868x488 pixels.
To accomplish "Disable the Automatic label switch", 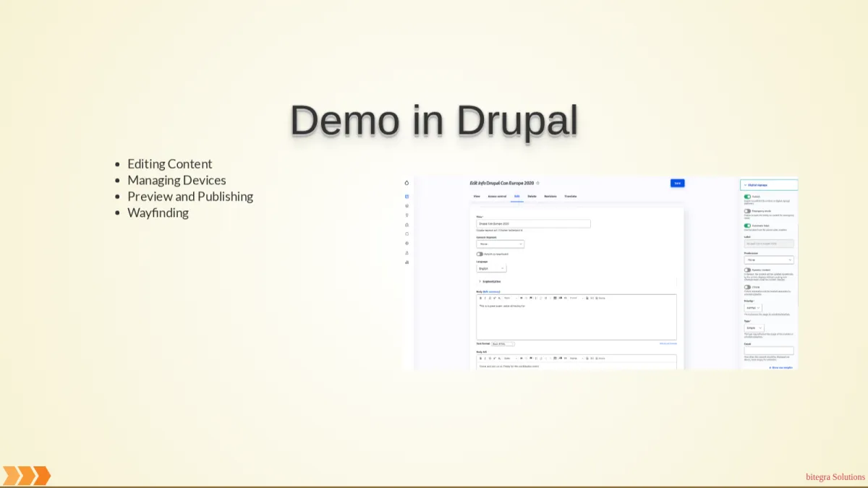I will (x=747, y=226).
